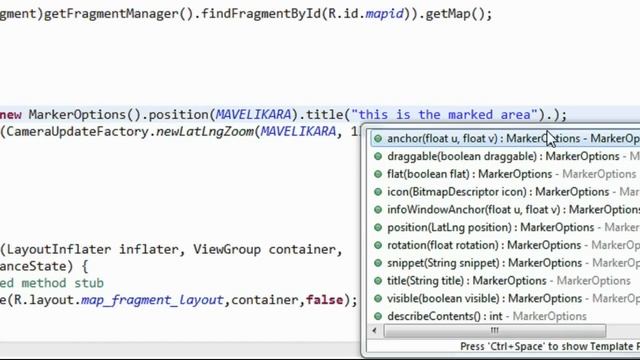Click green method icon beside anchor

pyautogui.click(x=378, y=139)
